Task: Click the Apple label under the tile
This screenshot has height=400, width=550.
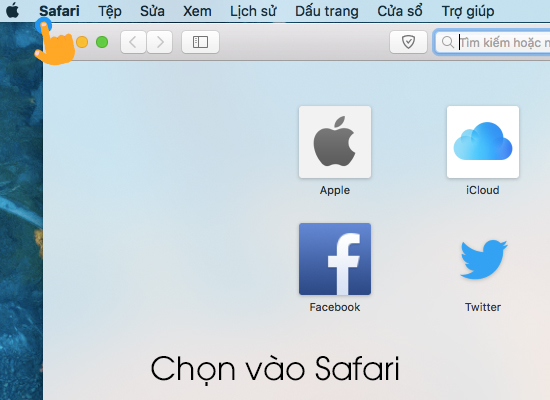Action: (x=335, y=190)
